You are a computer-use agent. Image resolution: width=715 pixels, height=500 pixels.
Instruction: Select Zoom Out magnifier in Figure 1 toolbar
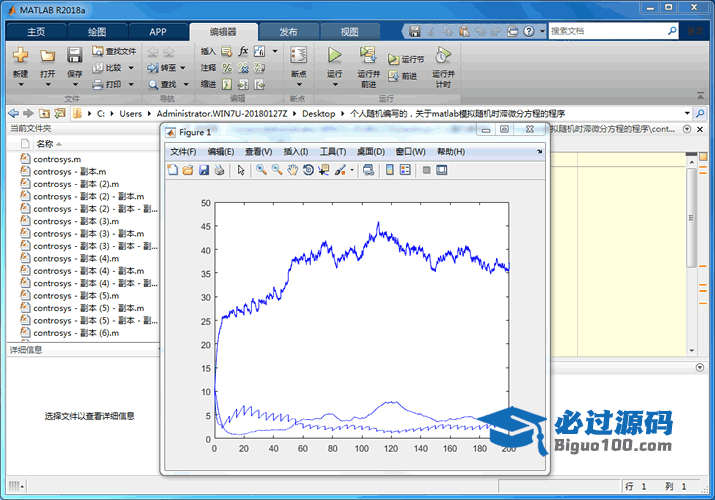point(277,170)
